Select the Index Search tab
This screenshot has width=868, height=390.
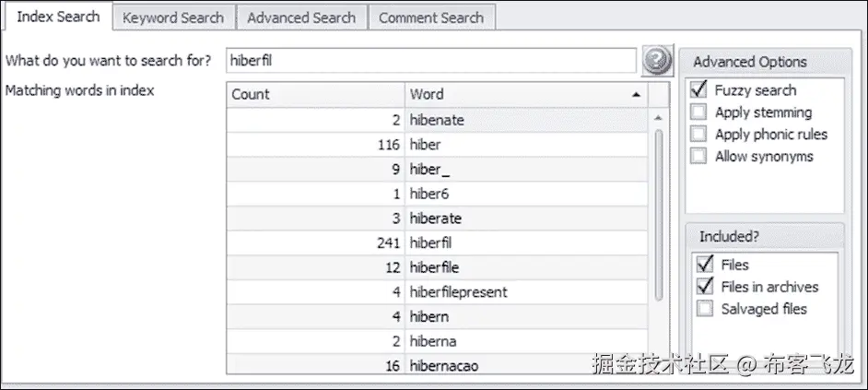[x=58, y=17]
